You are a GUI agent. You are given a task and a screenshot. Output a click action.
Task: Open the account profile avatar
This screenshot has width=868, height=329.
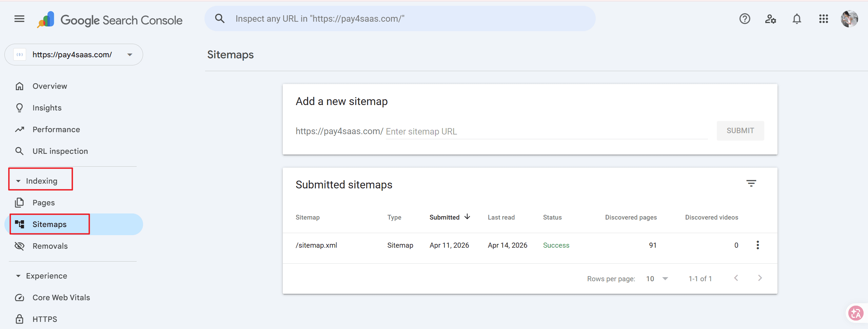point(849,19)
